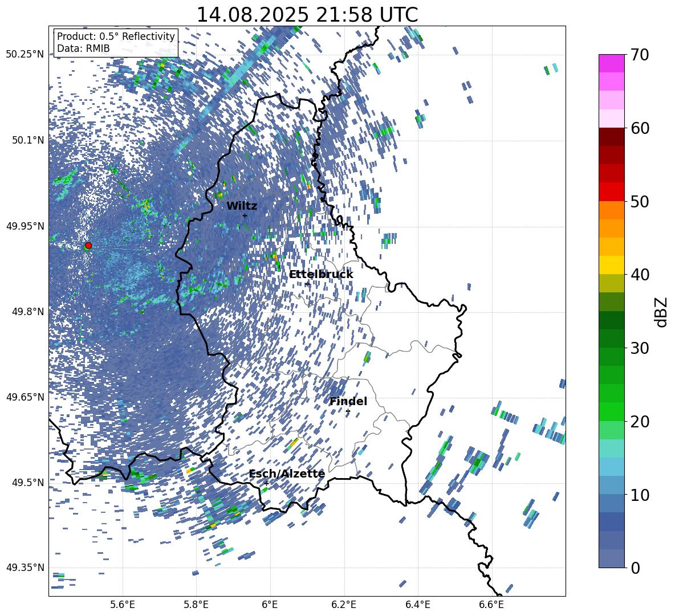Click the 20 tick label on colorbar
Image resolution: width=675 pixels, height=616 pixels.
click(640, 422)
